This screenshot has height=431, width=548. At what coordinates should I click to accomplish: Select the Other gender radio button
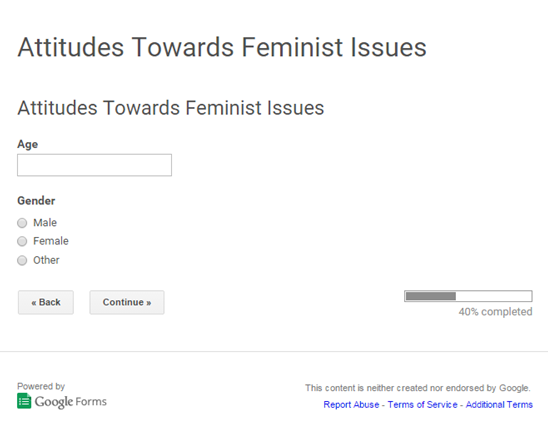click(x=22, y=260)
